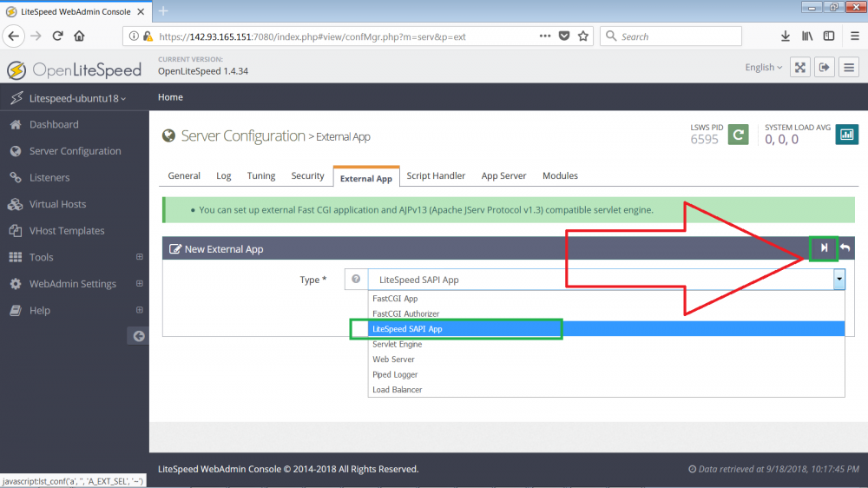
Task: Click the OpenLiteSpeed logo
Action: pos(74,69)
